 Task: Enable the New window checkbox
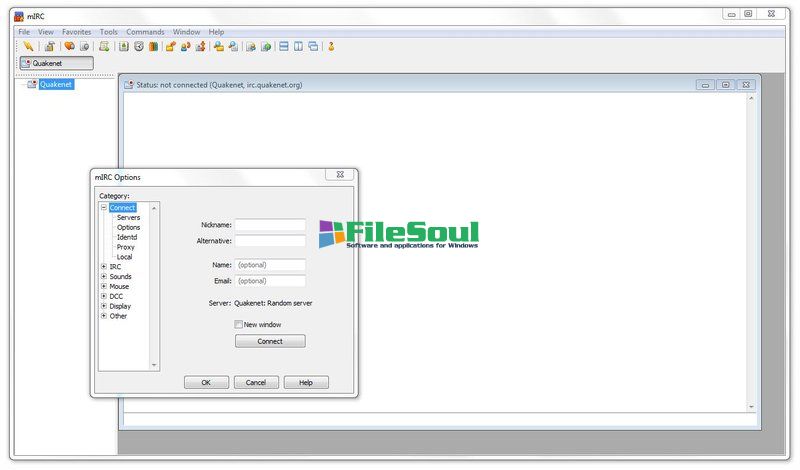[239, 324]
